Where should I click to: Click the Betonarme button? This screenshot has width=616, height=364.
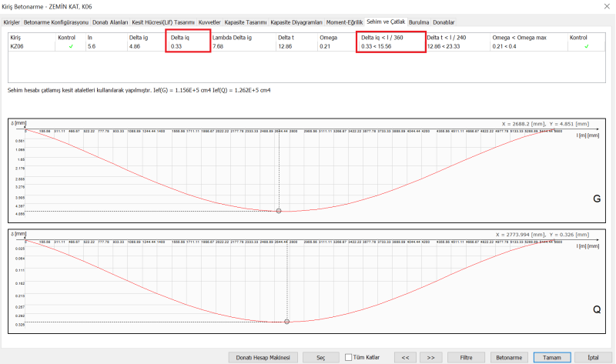click(x=508, y=357)
